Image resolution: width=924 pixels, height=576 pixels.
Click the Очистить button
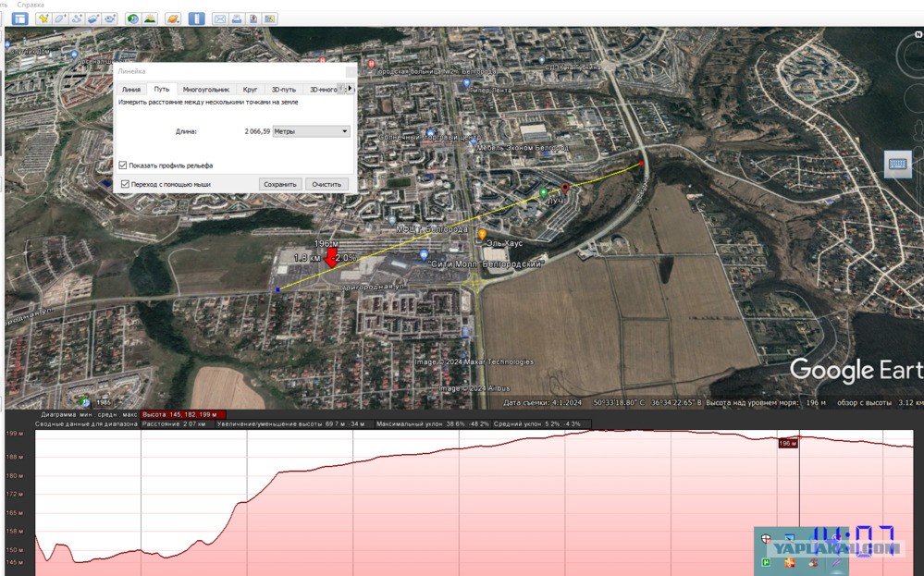point(326,184)
